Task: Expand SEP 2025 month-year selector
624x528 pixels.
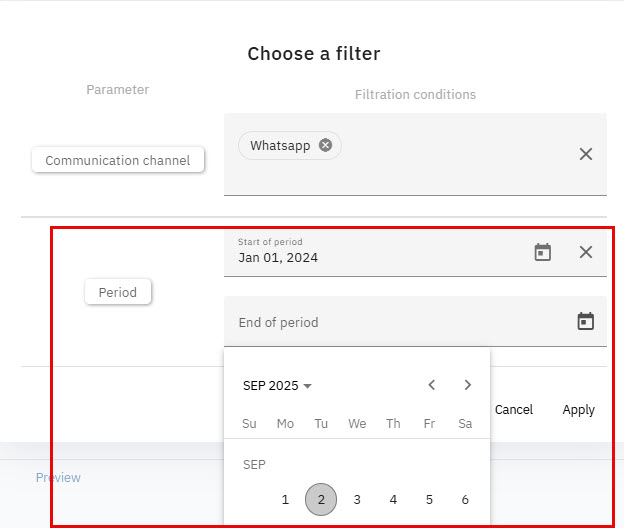Action: [x=277, y=386]
